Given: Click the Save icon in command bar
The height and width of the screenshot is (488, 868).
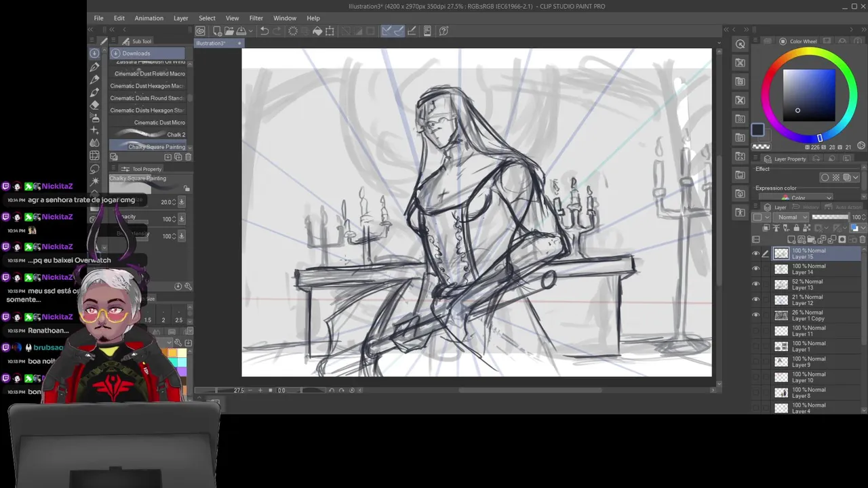Looking at the screenshot, I should pos(241,30).
